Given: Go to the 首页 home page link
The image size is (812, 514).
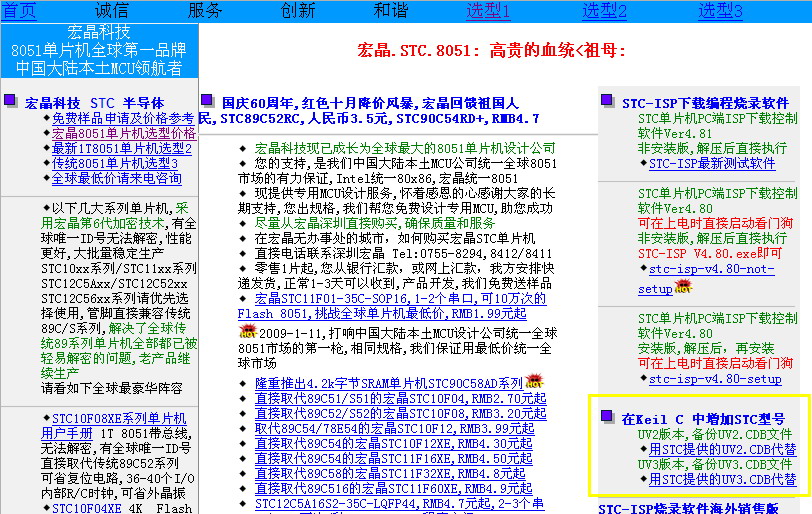Looking at the screenshot, I should pos(19,10).
